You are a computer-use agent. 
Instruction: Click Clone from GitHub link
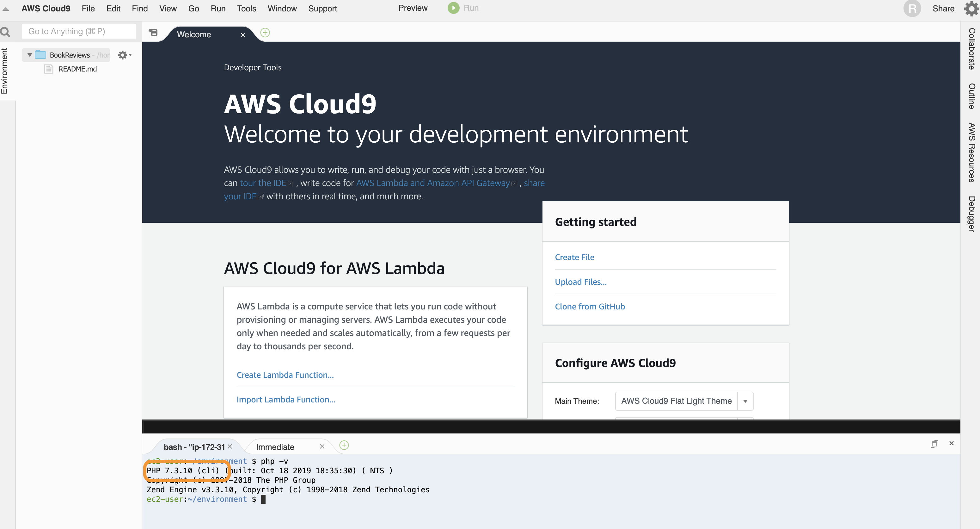[590, 307]
